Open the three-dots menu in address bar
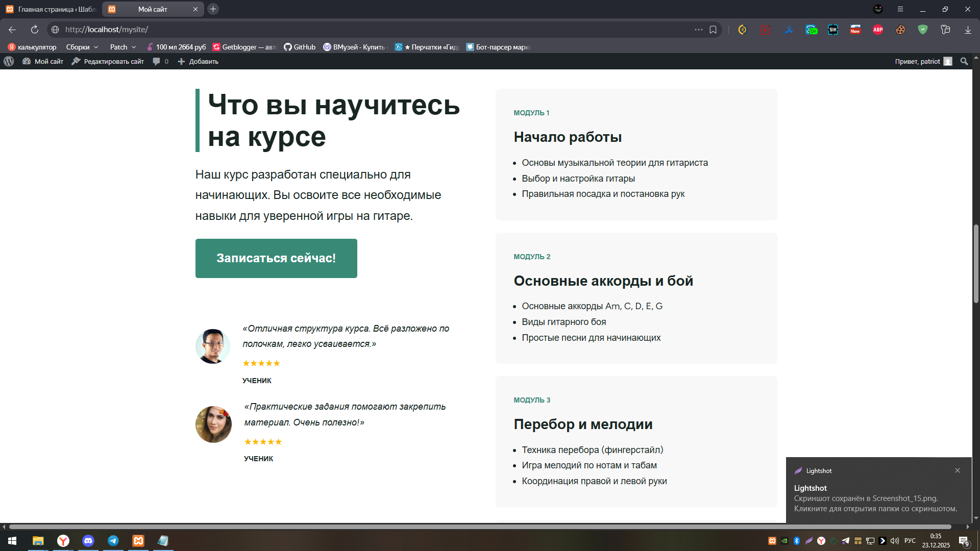This screenshot has width=980, height=551. click(698, 30)
